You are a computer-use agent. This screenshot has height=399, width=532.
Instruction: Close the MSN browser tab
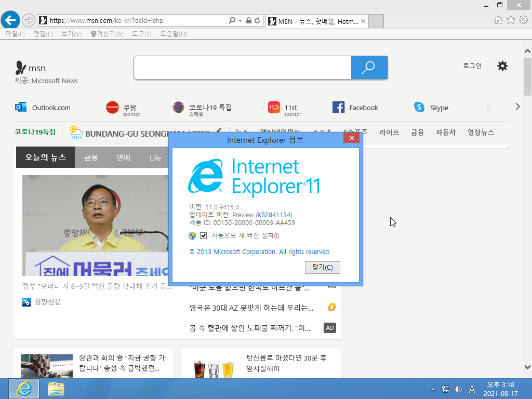363,21
